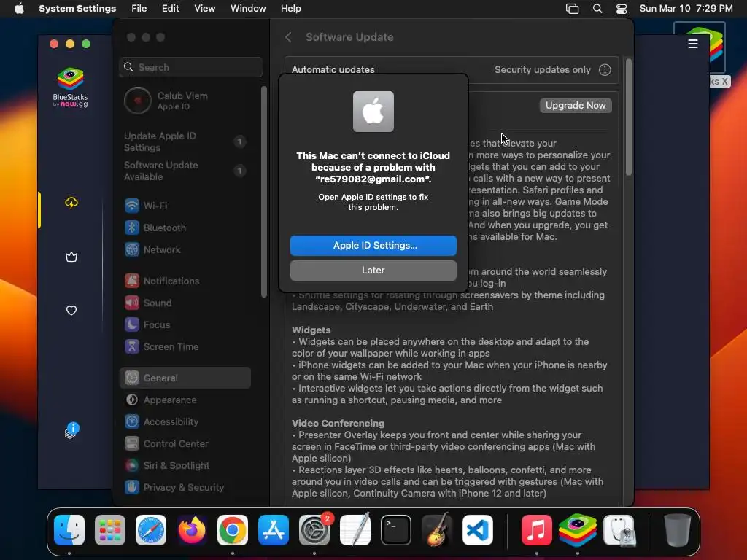Open GarageBand guitar icon in Dock

click(437, 530)
